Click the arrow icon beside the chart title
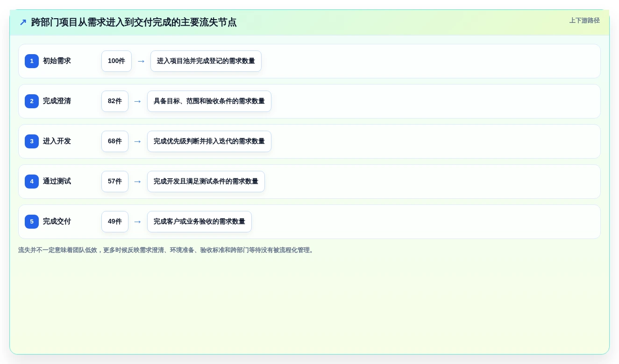The width and height of the screenshot is (619, 364). tap(23, 22)
